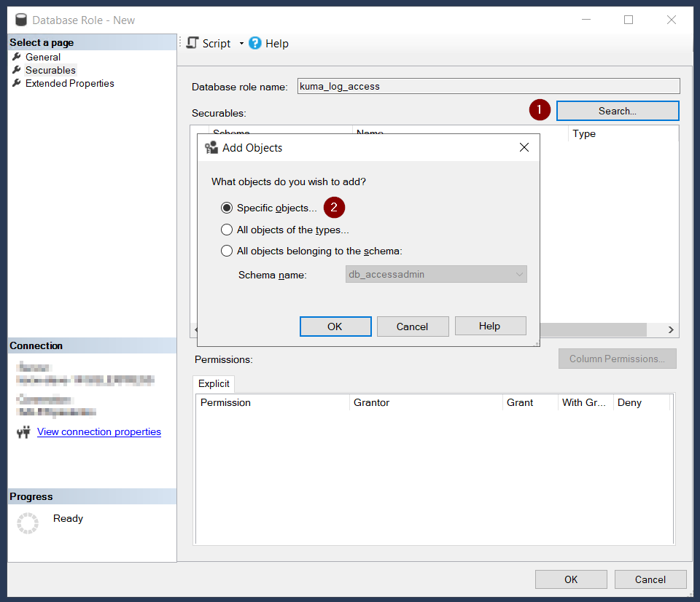700x602 pixels.
Task: Switch to the Explicit permissions tab
Action: point(214,383)
